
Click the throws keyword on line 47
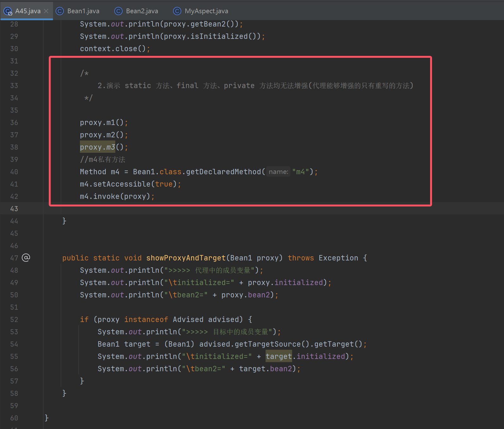pos(301,258)
